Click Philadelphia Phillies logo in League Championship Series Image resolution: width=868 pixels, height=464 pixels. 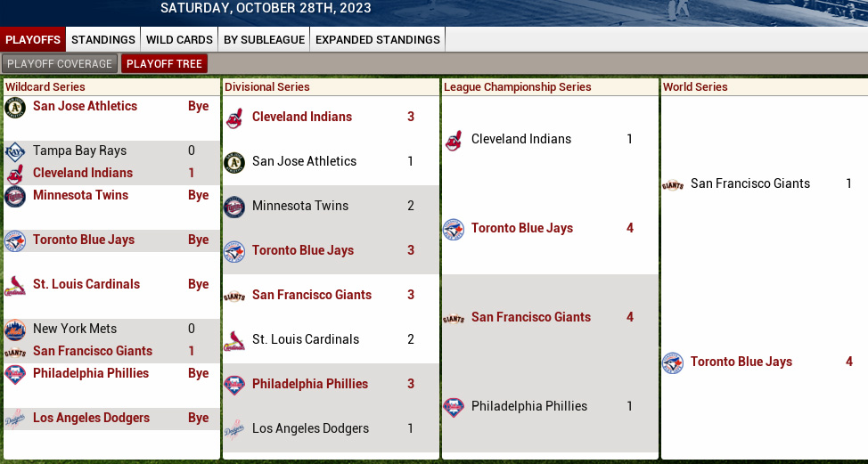(454, 407)
